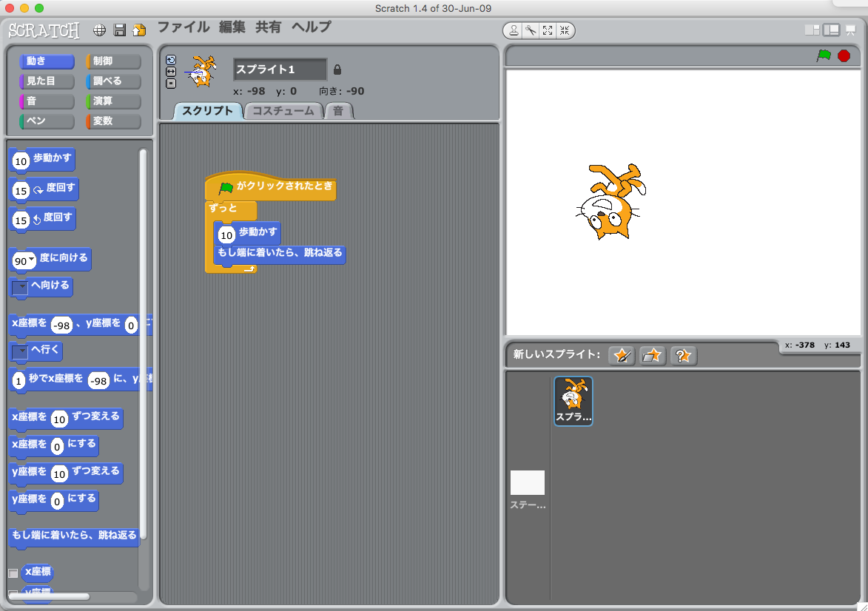868x611 pixels.
Task: Select the stamp tool to duplicate sprites
Action: tap(514, 30)
